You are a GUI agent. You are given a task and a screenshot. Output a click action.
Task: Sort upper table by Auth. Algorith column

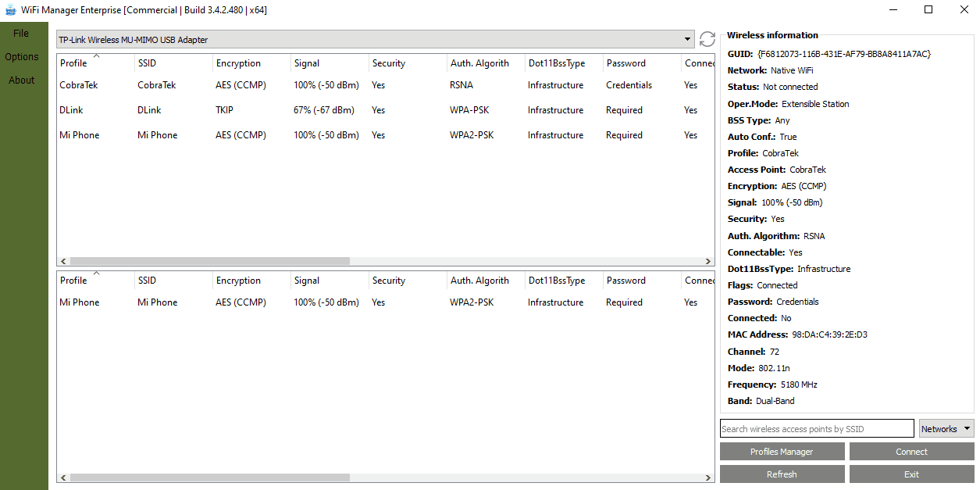(x=486, y=63)
